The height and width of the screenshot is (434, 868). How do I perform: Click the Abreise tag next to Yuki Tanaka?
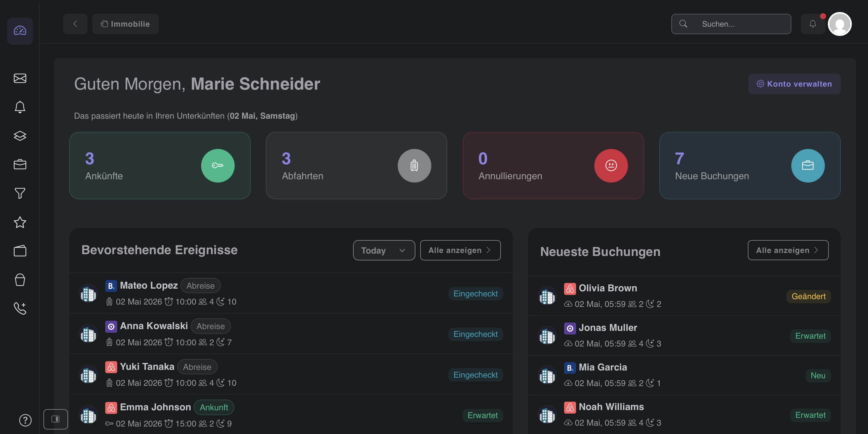tap(197, 367)
